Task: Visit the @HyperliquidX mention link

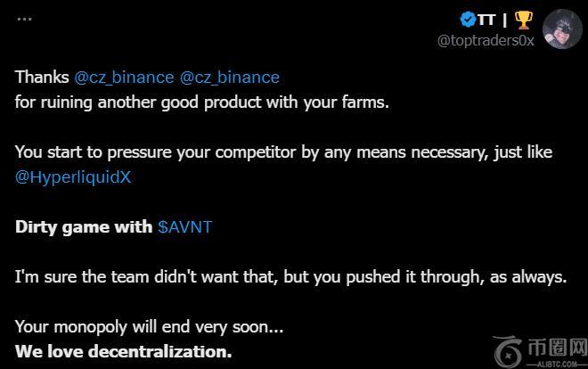Action: 73,176
